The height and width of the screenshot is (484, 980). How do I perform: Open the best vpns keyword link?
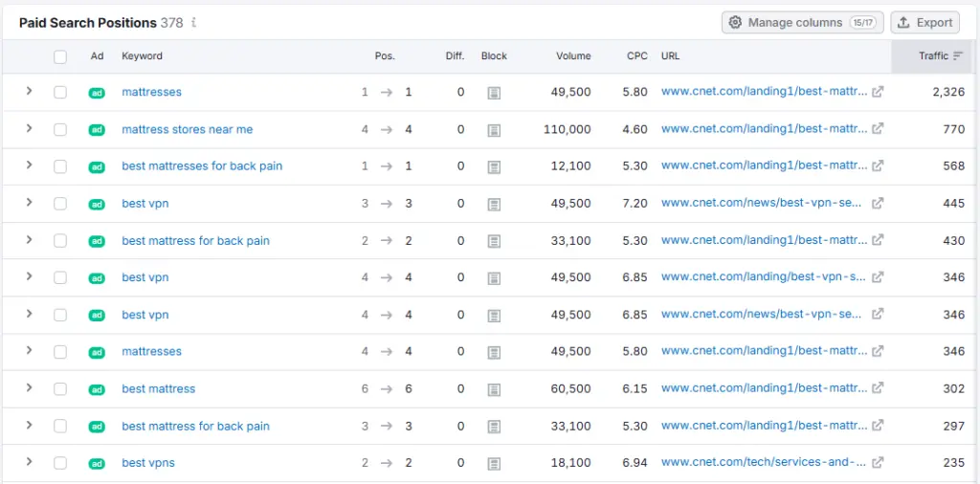point(148,463)
